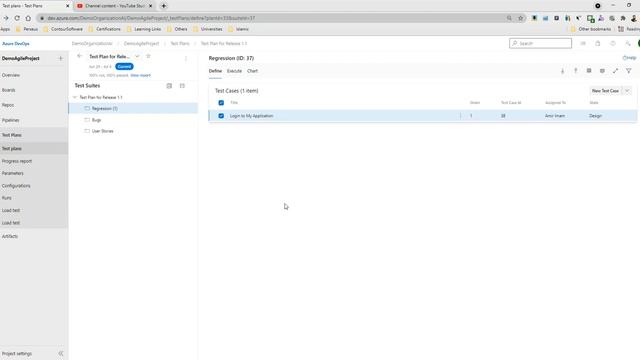Open a new browser tab
Viewport: 640px width, 360px height.
click(163, 6)
